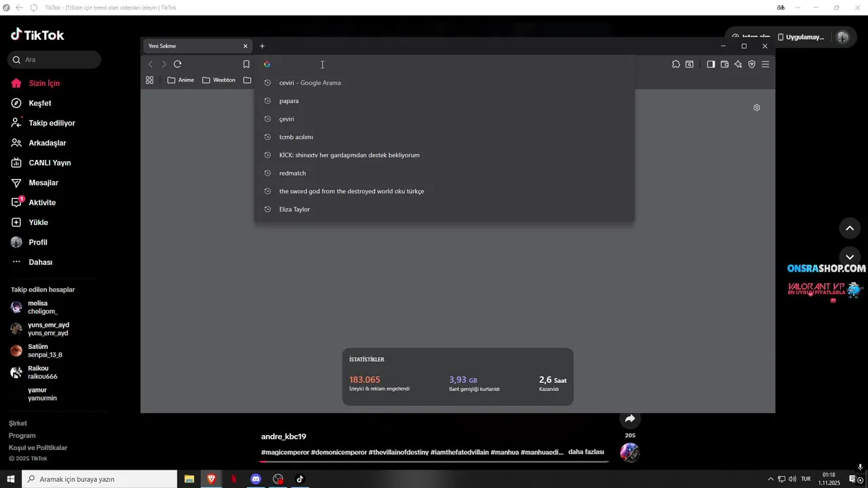Open the Brave Wallet icon
The image size is (868, 488).
point(724,64)
